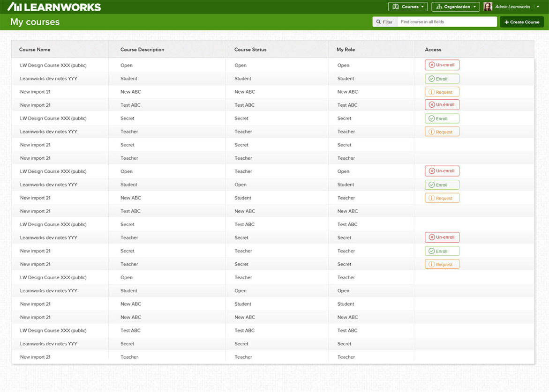The height and width of the screenshot is (392, 549).
Task: Un-enroll from LW Design with Teacher status, Open role
Action: [442, 171]
